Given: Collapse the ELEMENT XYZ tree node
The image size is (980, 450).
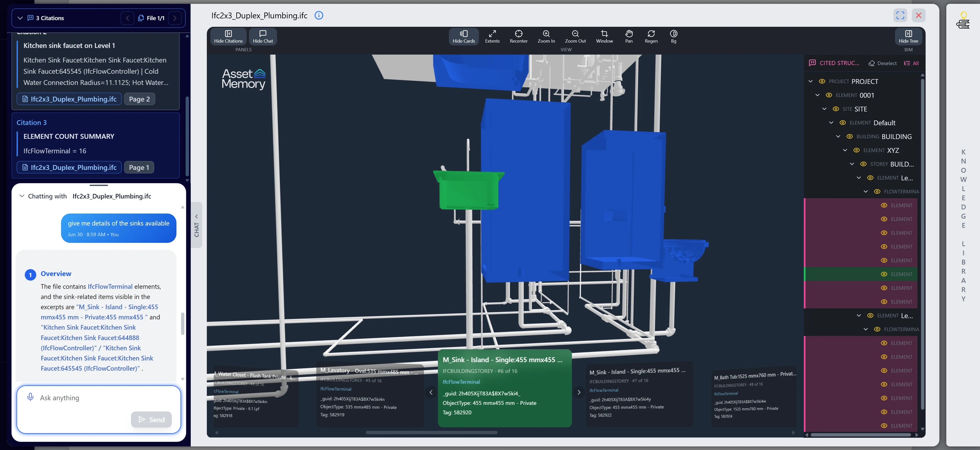Looking at the screenshot, I should pos(845,150).
